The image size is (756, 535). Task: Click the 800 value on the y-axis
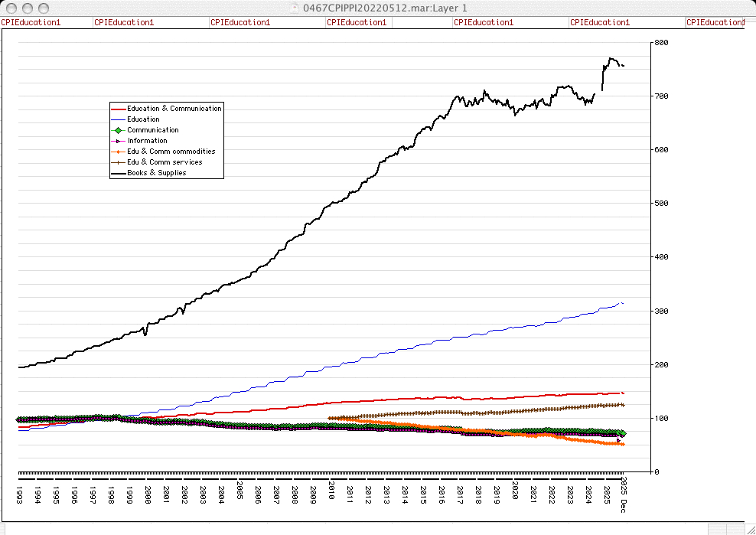click(x=661, y=43)
